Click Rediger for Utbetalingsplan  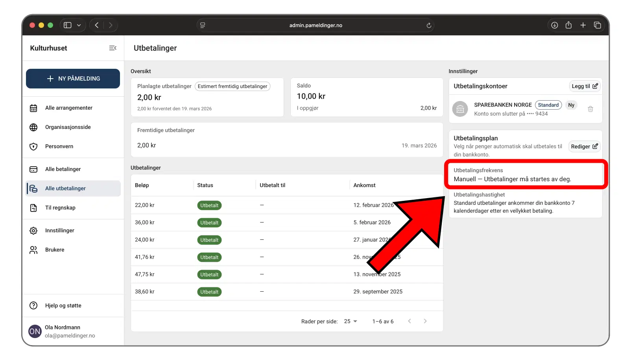[x=584, y=147]
